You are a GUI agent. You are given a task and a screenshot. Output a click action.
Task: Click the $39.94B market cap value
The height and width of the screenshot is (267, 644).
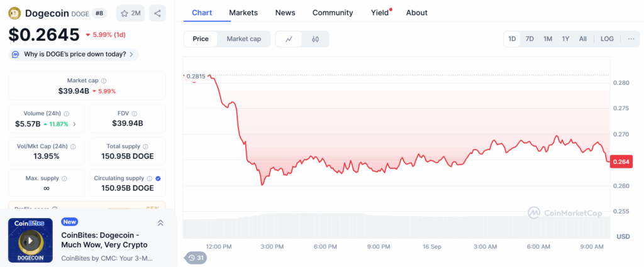click(x=74, y=90)
